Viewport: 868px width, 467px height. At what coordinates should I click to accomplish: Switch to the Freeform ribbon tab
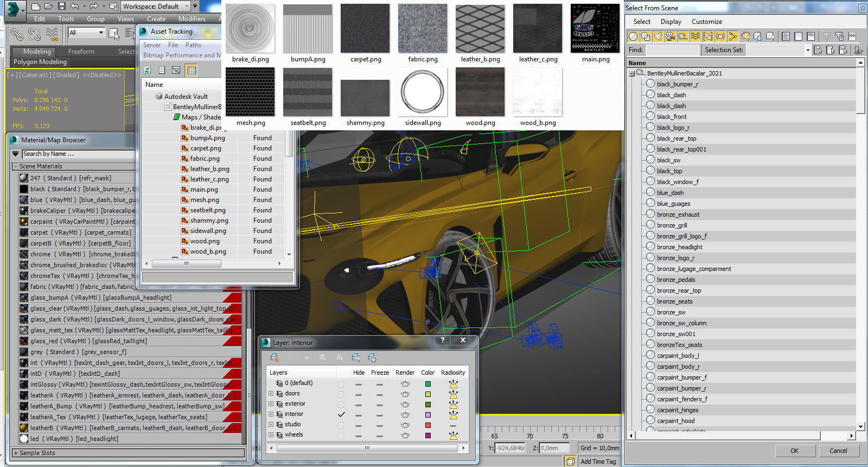[x=81, y=52]
